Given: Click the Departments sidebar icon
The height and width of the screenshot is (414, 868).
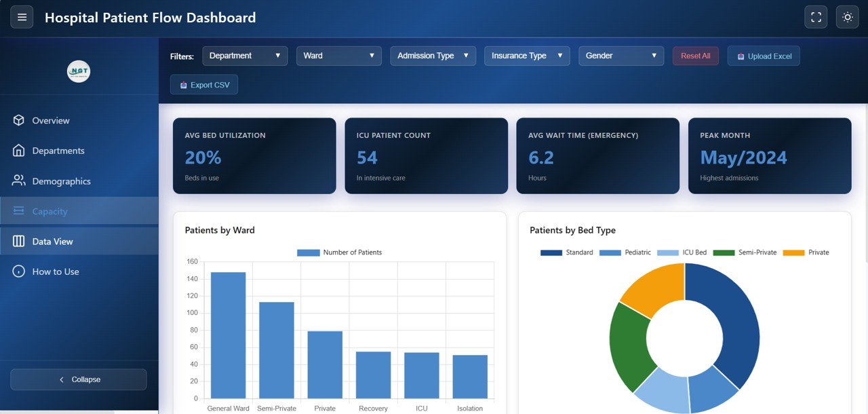Looking at the screenshot, I should coord(19,151).
